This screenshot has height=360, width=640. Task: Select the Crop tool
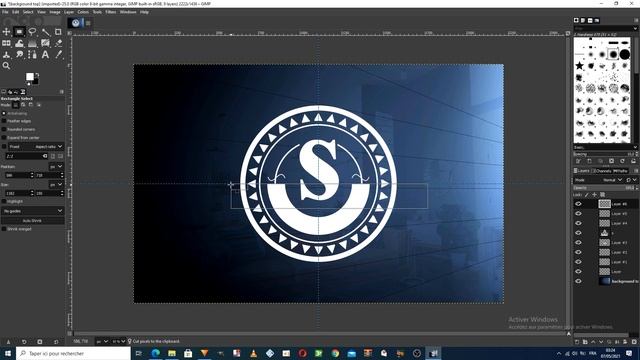point(58,32)
